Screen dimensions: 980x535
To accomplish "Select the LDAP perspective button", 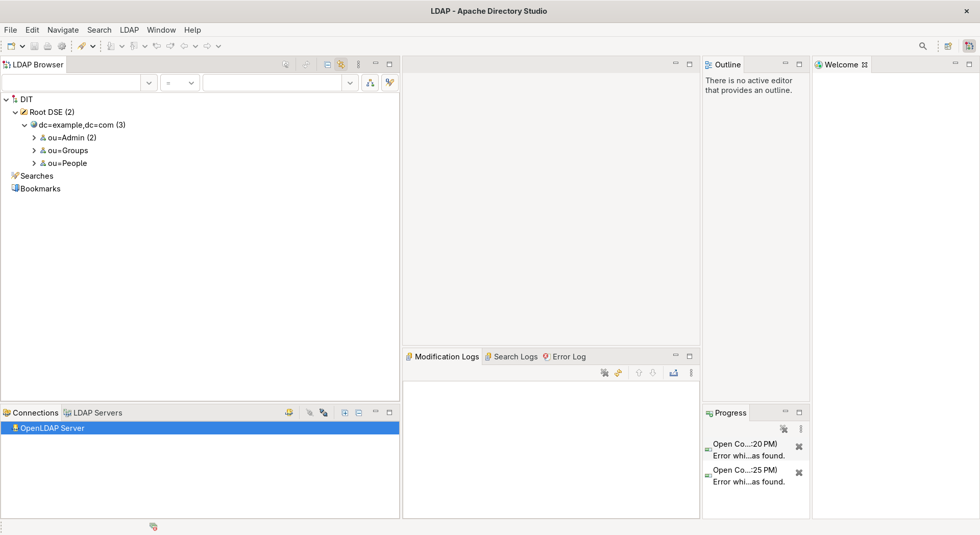I will [969, 46].
